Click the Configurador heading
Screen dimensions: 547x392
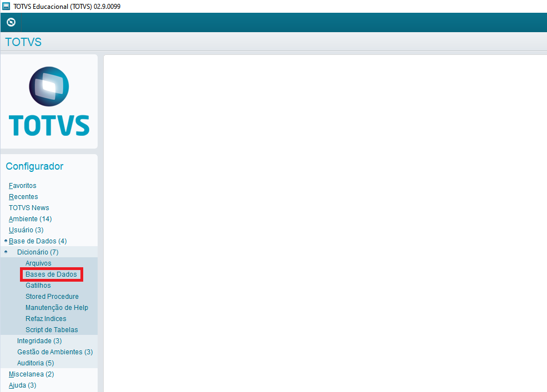34,166
